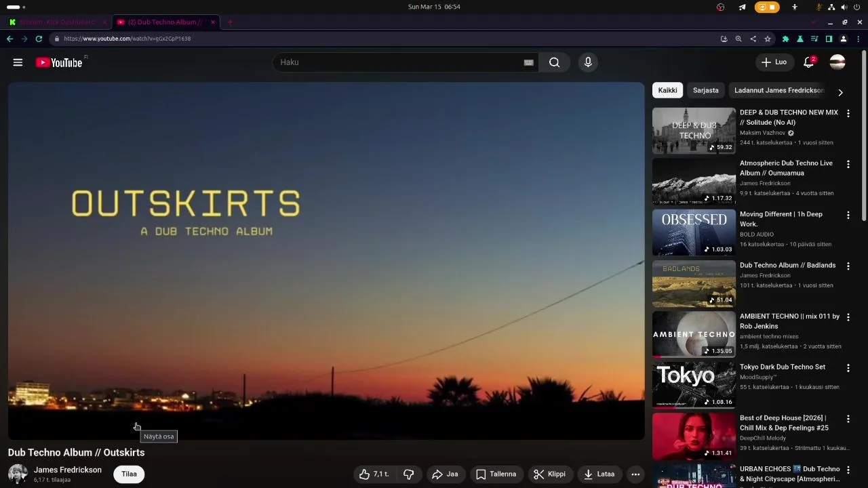Open options for Tokyo Dark Dub Techno Set
The image size is (868, 488).
point(848,368)
